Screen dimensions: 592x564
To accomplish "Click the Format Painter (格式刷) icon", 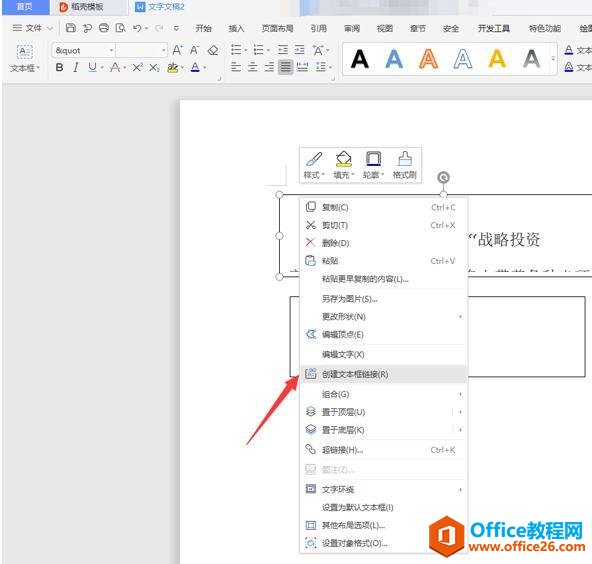I will click(x=404, y=165).
